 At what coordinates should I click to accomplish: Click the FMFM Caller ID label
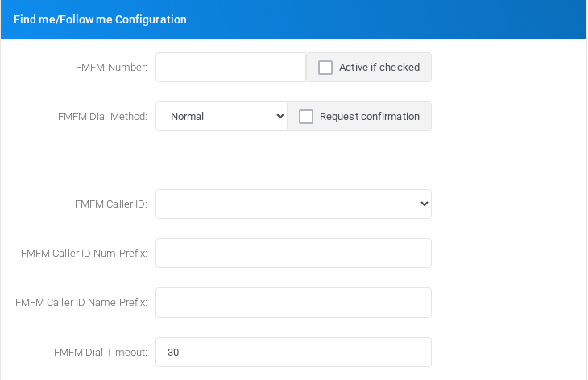(111, 204)
